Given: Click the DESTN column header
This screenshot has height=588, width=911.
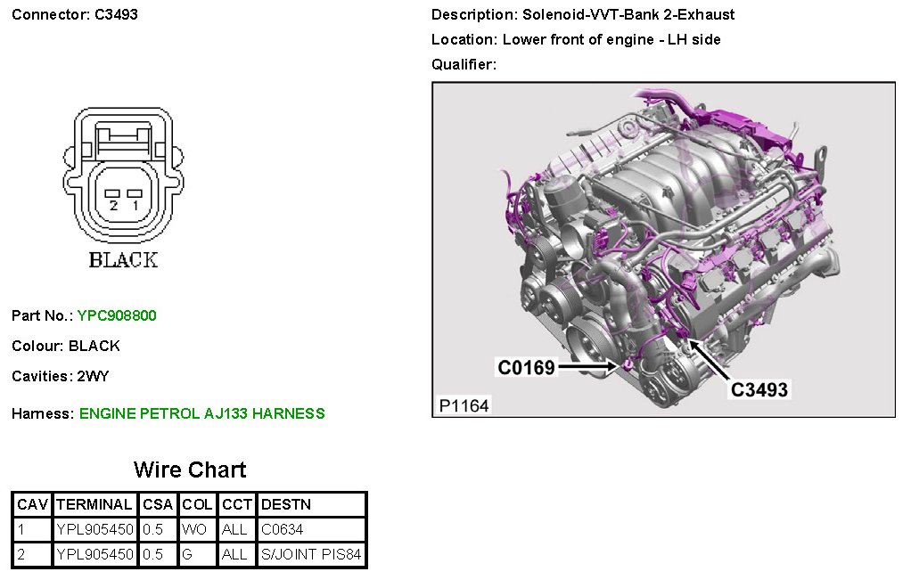Looking at the screenshot, I should pos(286,504).
